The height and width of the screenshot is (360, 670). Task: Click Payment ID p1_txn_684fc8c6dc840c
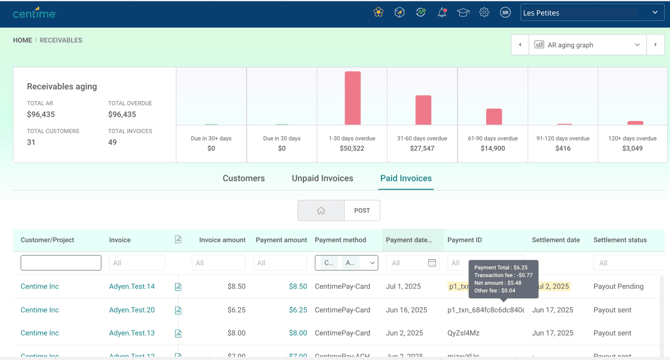(x=486, y=310)
